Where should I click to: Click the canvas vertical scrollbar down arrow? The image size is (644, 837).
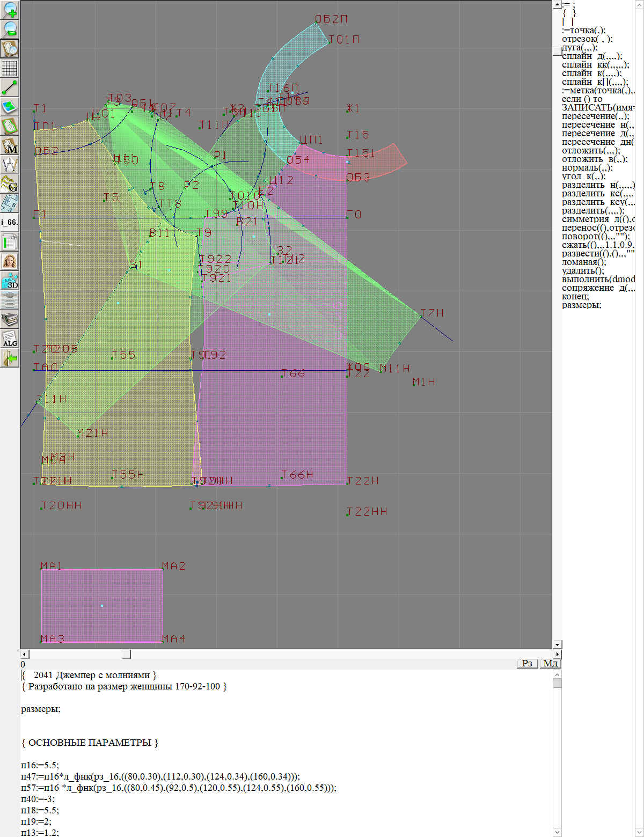tap(557, 644)
